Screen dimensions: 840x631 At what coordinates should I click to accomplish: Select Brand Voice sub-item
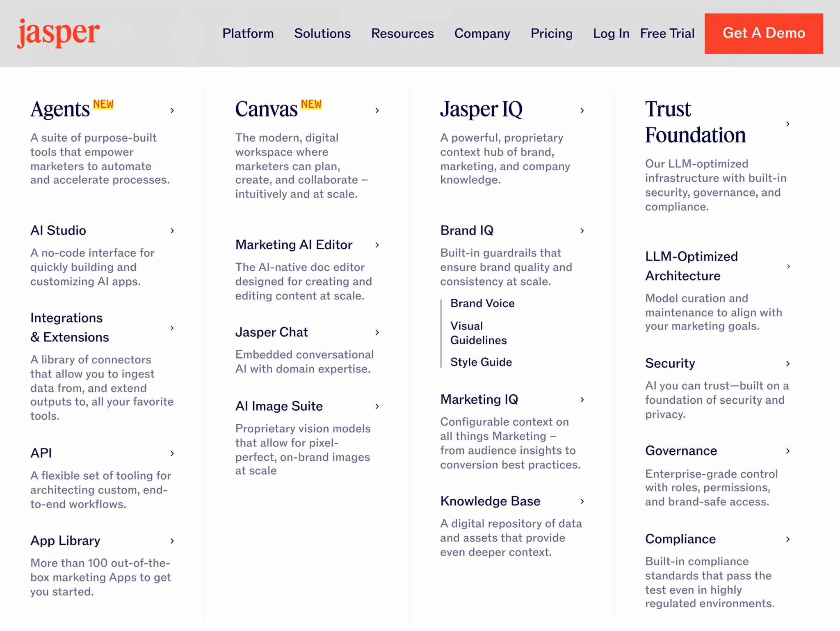(x=482, y=303)
